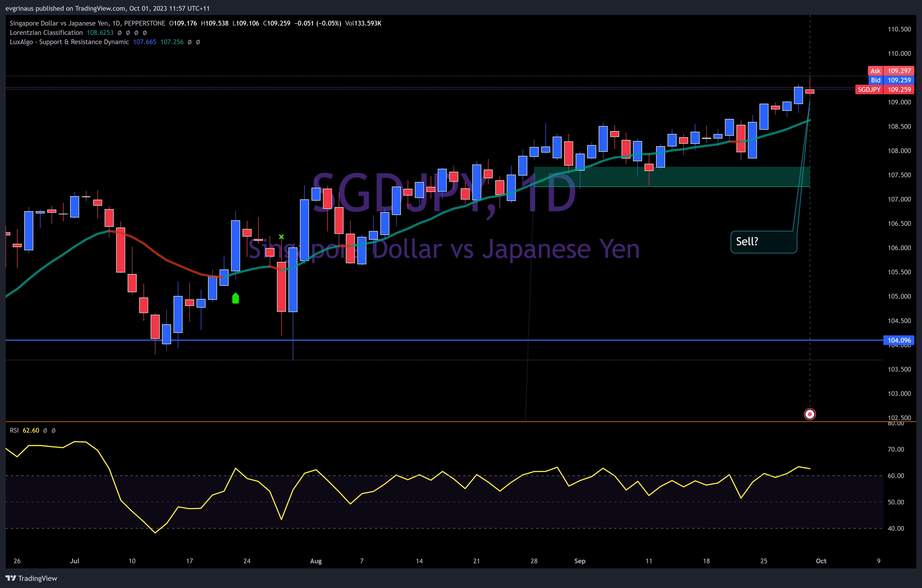
Task: Click the close price C109.259
Action: pyautogui.click(x=276, y=23)
